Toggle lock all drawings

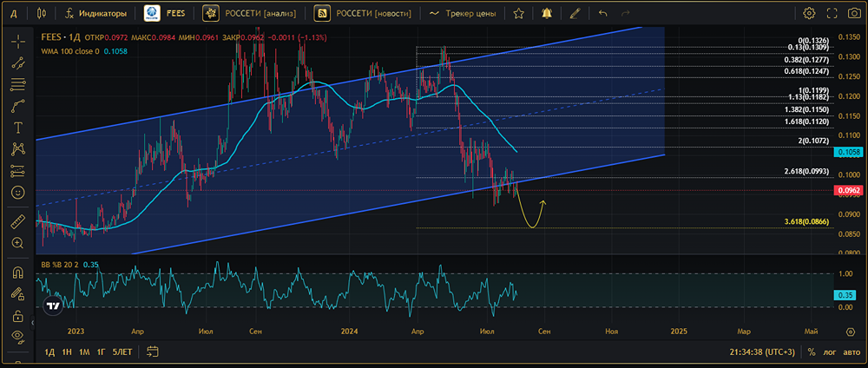tap(18, 315)
